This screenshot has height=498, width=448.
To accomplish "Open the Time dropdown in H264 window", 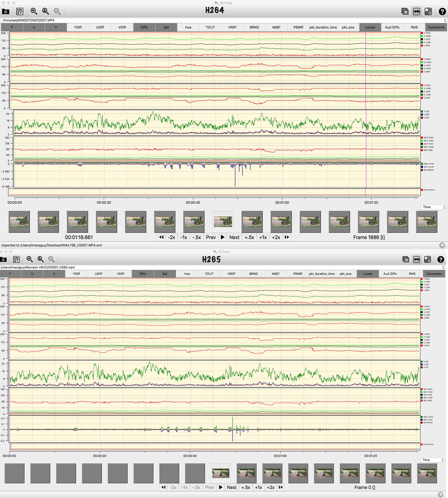I will (x=433, y=207).
